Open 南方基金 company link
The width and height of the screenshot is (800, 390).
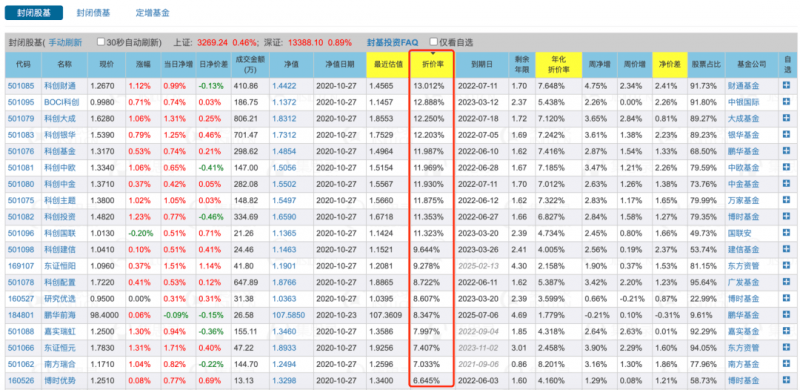pyautogui.click(x=743, y=364)
